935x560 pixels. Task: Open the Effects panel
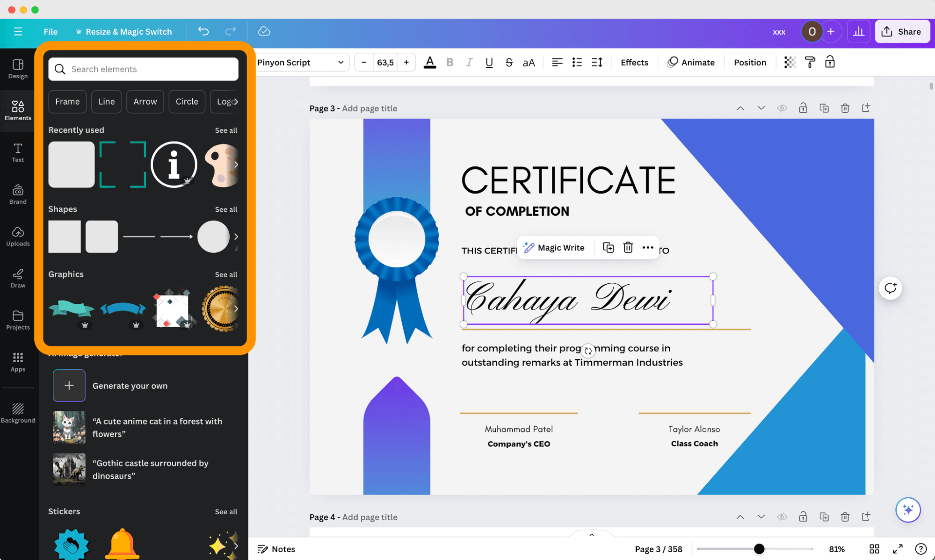click(634, 62)
